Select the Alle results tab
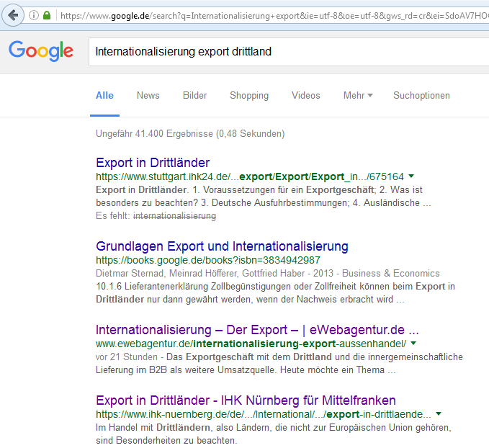 (x=104, y=96)
